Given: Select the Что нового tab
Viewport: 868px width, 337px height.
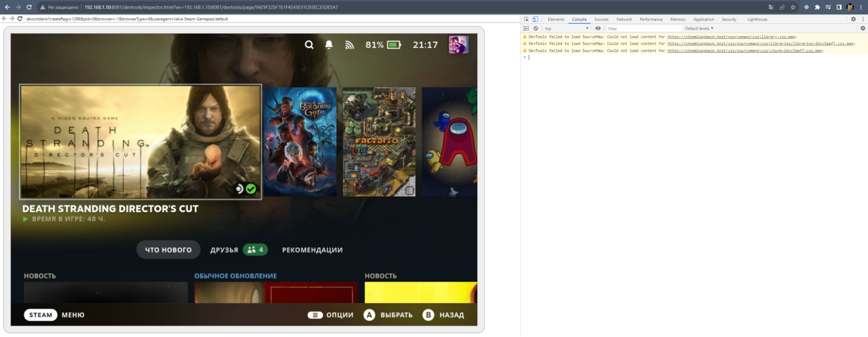Looking at the screenshot, I should click(168, 250).
